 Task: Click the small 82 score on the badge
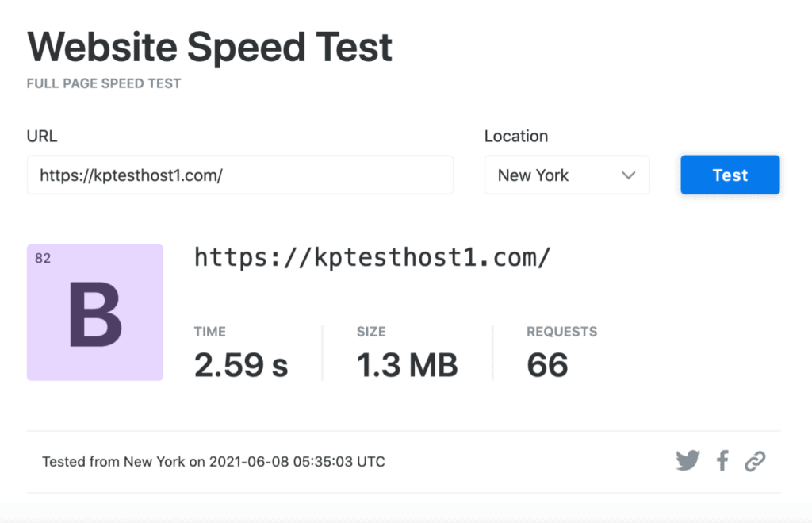pos(43,258)
